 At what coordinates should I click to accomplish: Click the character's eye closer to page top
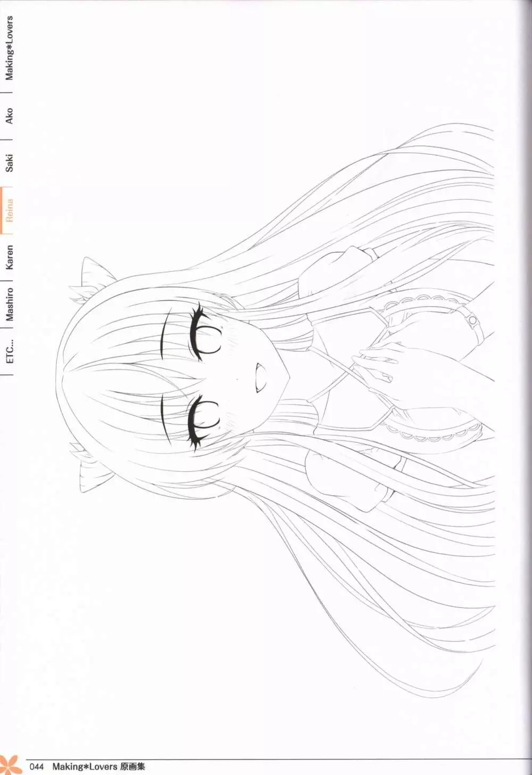(x=205, y=334)
